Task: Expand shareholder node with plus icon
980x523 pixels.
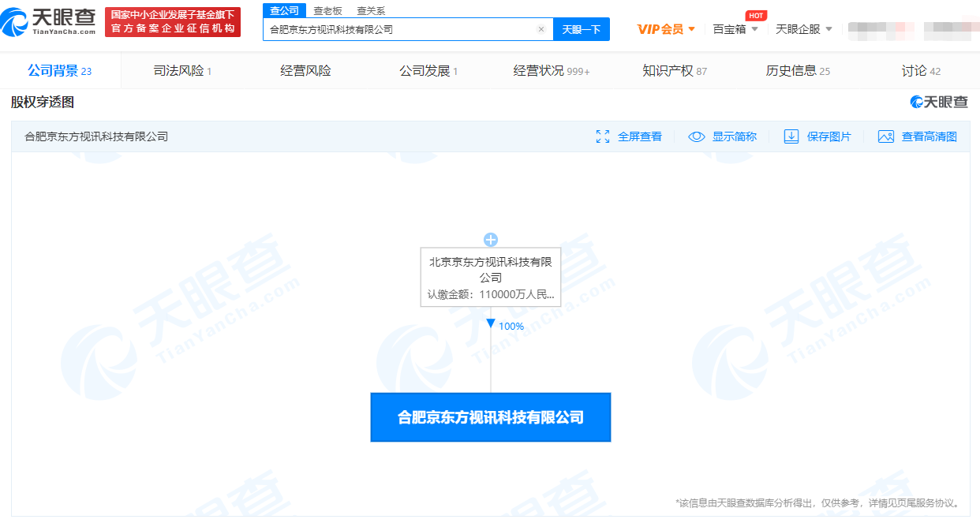Action: point(491,240)
